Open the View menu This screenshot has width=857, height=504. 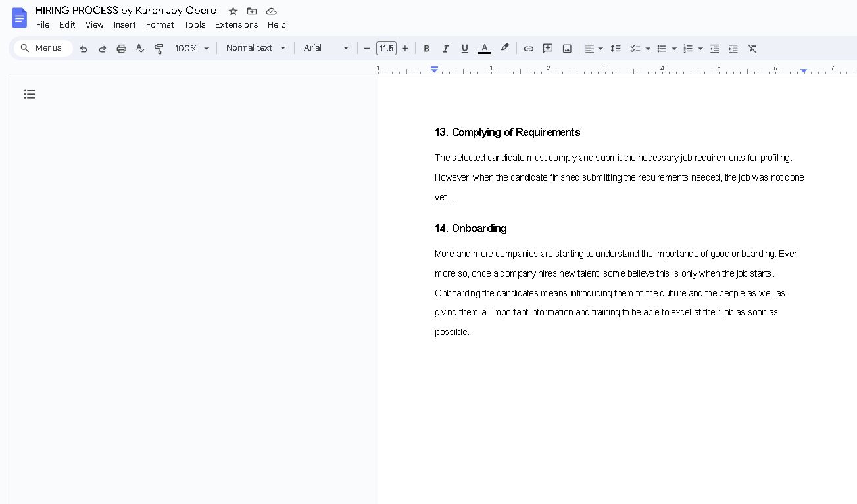coord(95,25)
